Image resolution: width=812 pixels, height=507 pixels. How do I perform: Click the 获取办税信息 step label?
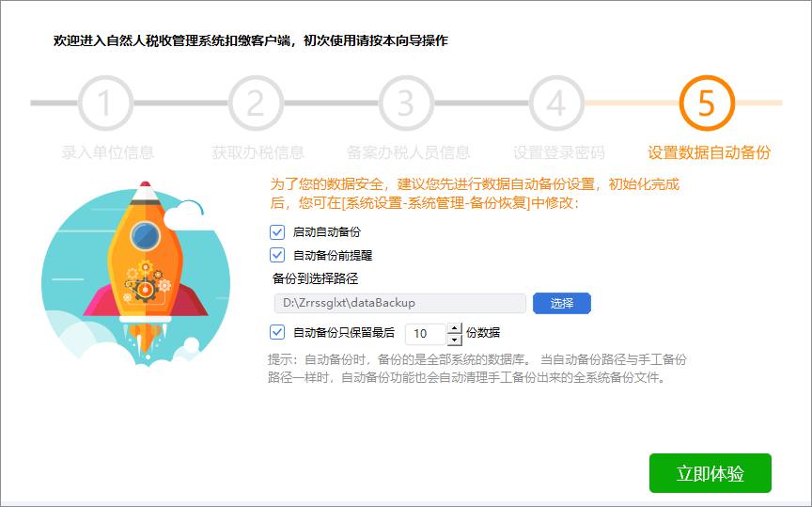tap(258, 152)
